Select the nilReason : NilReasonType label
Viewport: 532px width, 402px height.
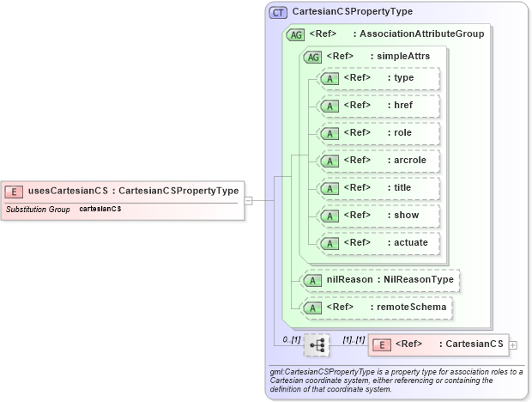[x=390, y=280]
